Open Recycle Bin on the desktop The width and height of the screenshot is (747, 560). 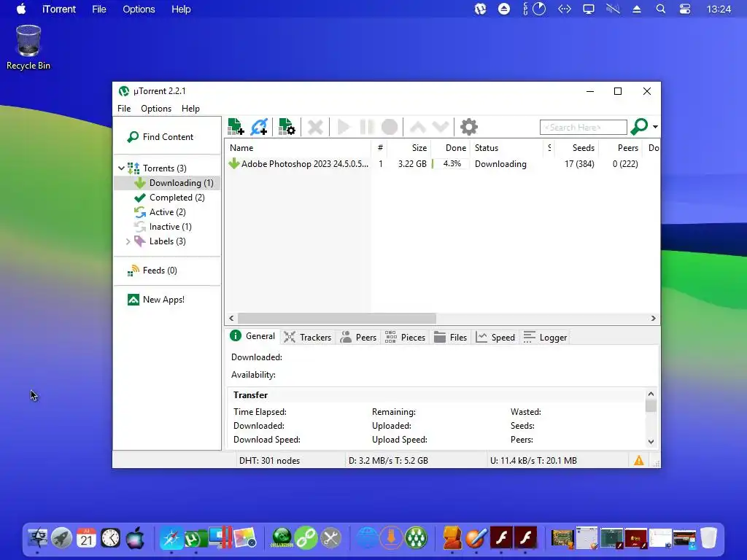tap(28, 47)
